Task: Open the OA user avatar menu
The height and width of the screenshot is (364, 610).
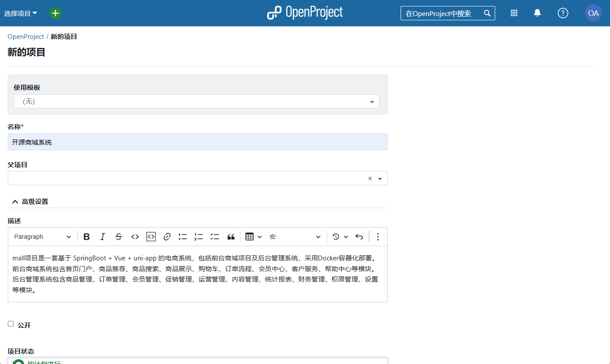Action: [593, 13]
